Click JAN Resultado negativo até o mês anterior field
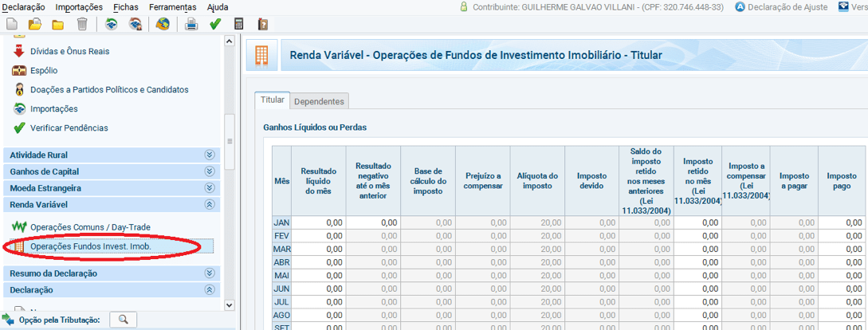The height and width of the screenshot is (330, 868). (373, 222)
